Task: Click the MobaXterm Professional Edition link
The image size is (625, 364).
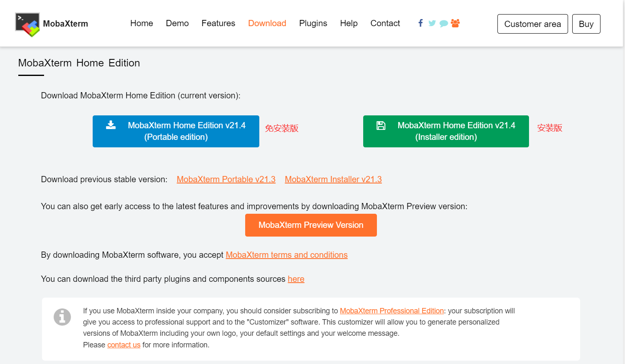Action: pos(391,310)
